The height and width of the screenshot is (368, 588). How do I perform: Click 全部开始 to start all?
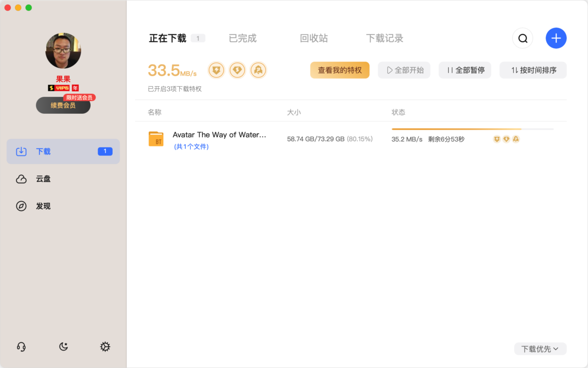[x=404, y=70]
